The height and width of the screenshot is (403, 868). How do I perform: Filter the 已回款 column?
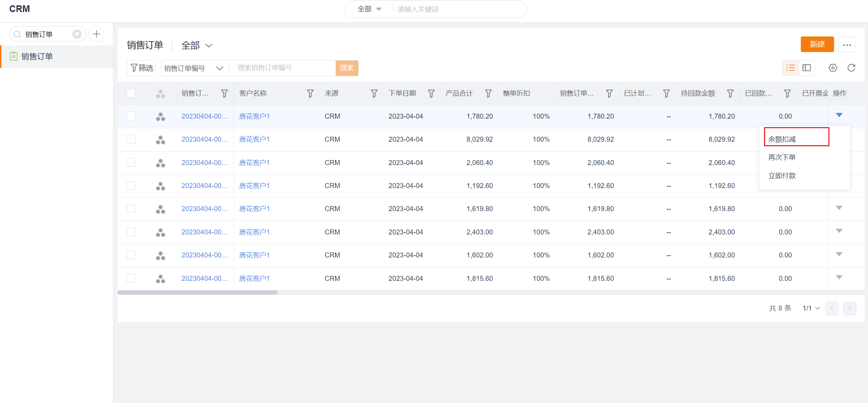pyautogui.click(x=787, y=93)
